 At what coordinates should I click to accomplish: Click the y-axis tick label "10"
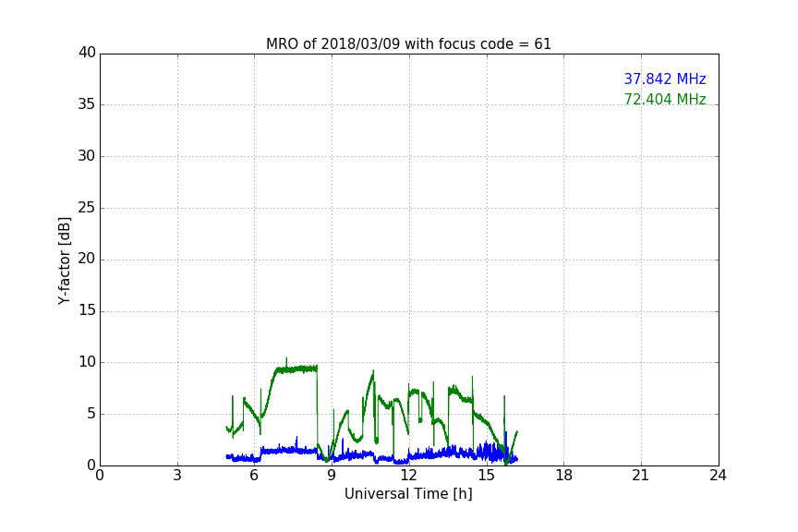(x=87, y=362)
